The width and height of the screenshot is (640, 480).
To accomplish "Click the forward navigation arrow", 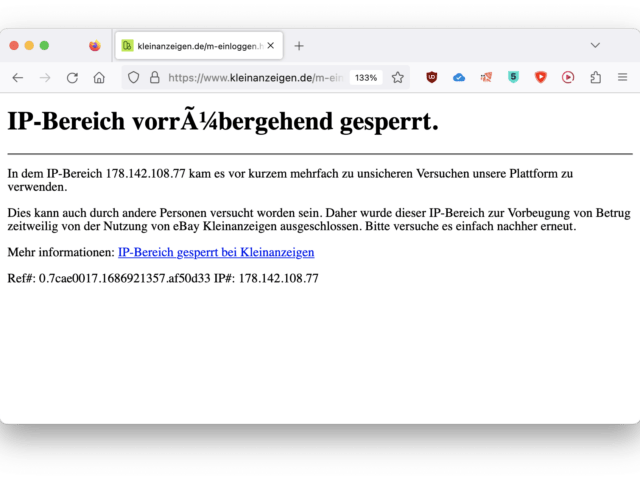I will point(45,78).
